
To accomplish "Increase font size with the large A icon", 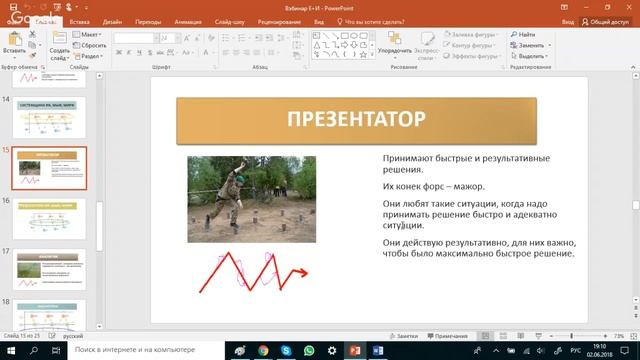I will [187, 38].
